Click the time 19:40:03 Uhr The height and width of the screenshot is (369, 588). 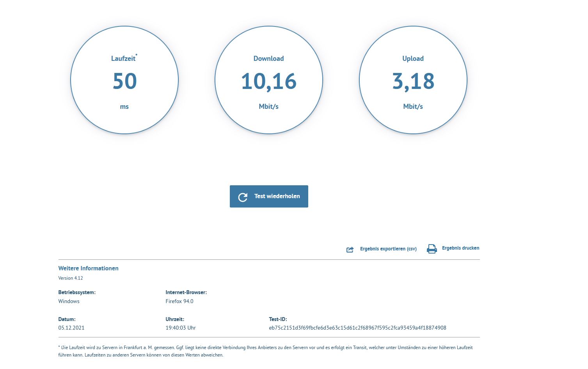(x=180, y=328)
